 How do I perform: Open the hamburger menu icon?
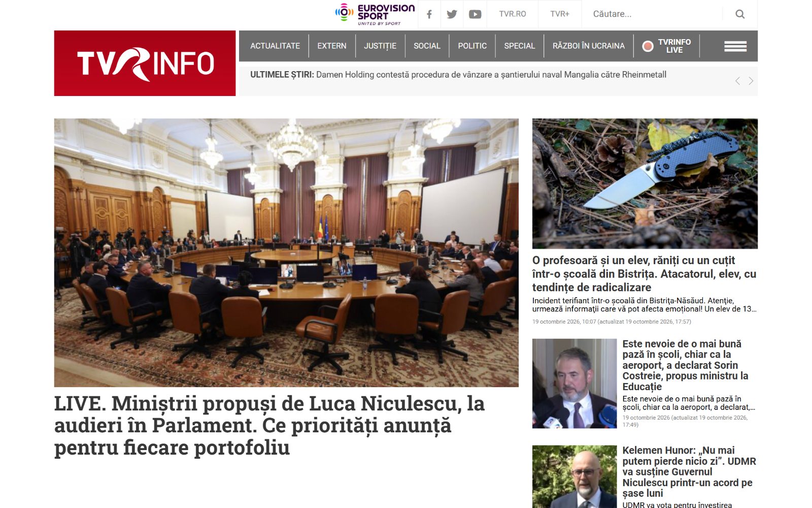[735, 46]
